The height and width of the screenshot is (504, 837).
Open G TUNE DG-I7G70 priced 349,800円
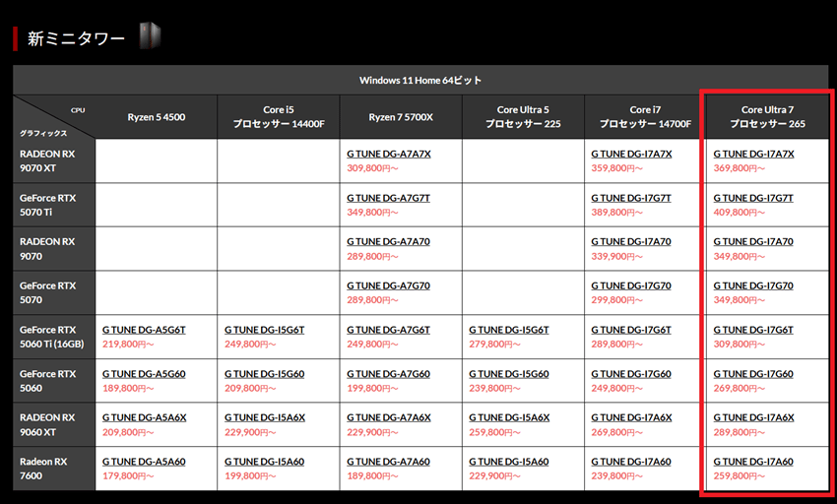pyautogui.click(x=753, y=285)
